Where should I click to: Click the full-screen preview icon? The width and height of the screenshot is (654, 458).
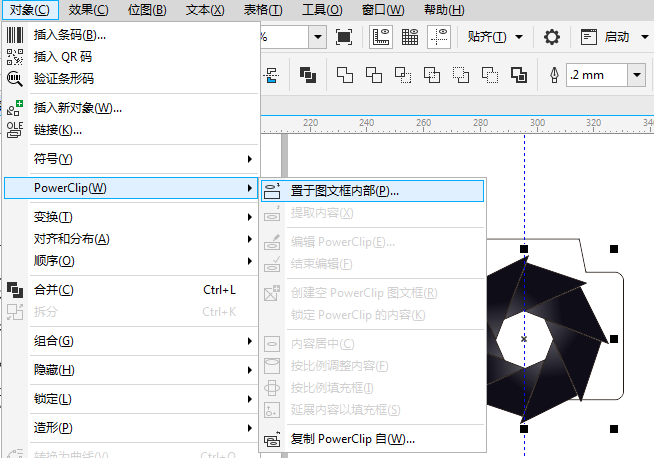[344, 37]
